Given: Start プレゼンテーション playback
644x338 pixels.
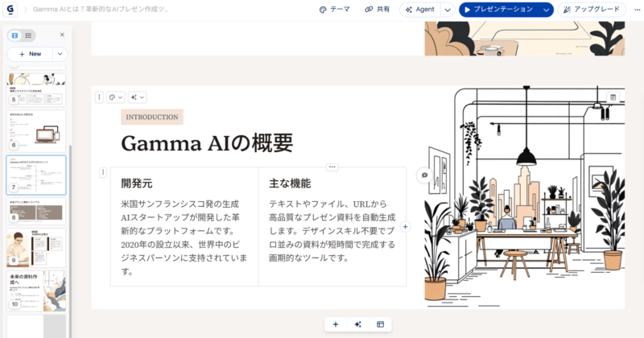Looking at the screenshot, I should tap(498, 10).
